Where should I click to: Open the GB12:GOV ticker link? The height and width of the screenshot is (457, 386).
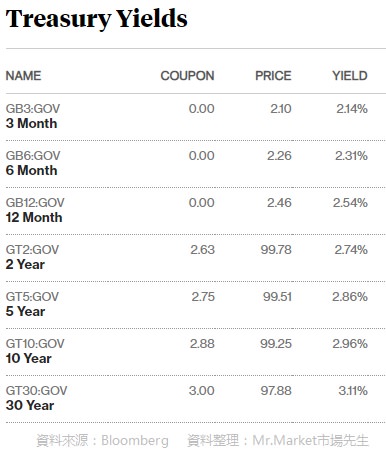pos(35,203)
